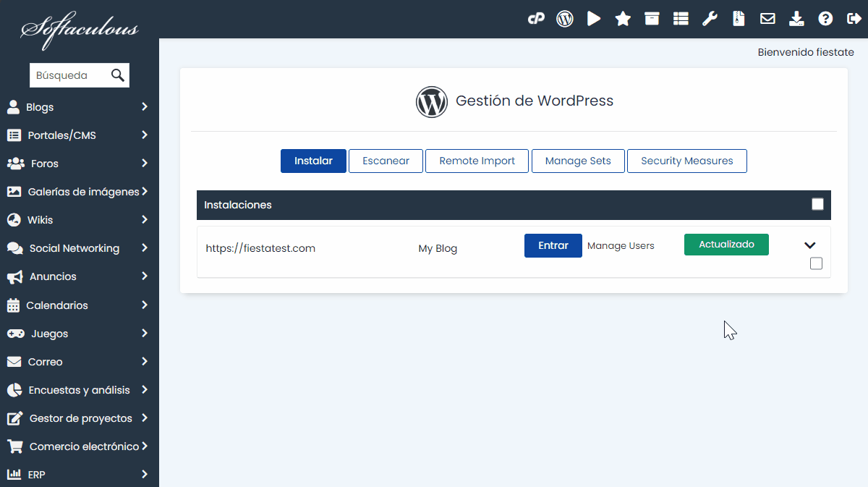Click the Remote Import button
This screenshot has width=868, height=487.
point(477,161)
